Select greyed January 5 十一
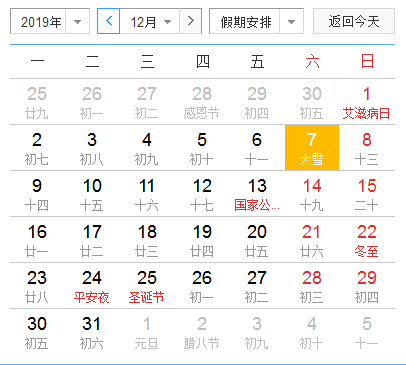This screenshot has width=406, height=365. [367, 332]
